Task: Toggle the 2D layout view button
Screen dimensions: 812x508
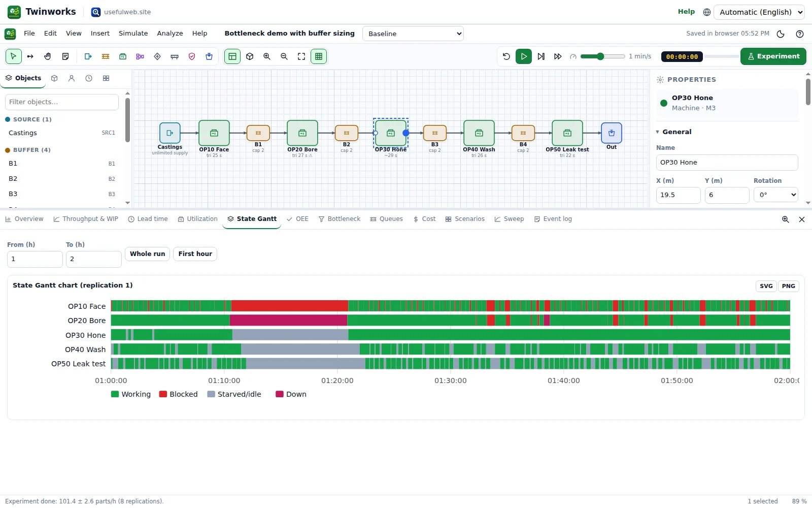Action: (232, 56)
